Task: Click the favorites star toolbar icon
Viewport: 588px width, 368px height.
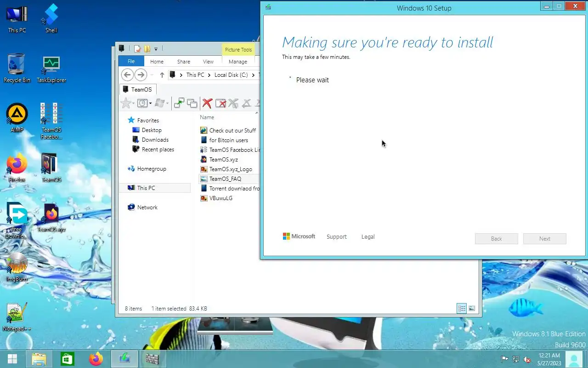Action: tap(126, 103)
